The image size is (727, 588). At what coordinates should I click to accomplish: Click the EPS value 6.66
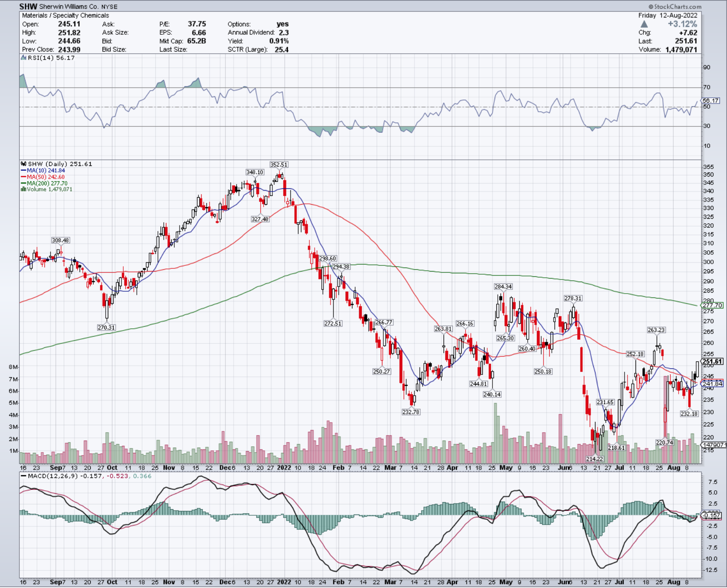[x=199, y=33]
